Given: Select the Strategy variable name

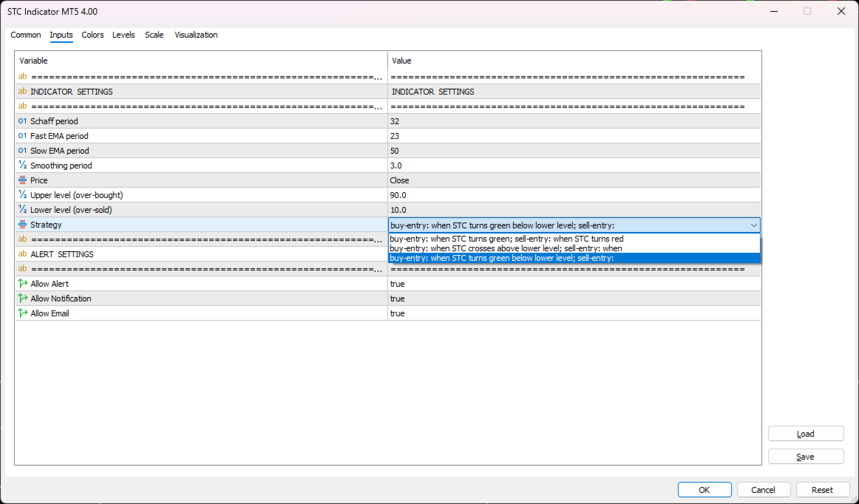Looking at the screenshot, I should click(46, 225).
